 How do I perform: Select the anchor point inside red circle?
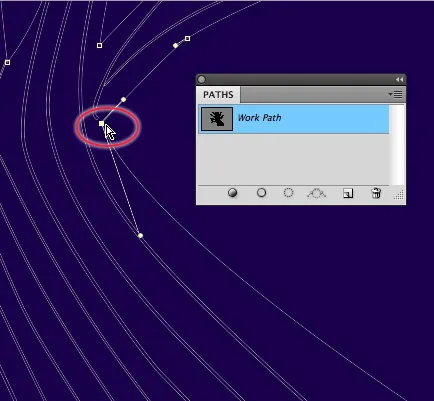click(x=101, y=123)
